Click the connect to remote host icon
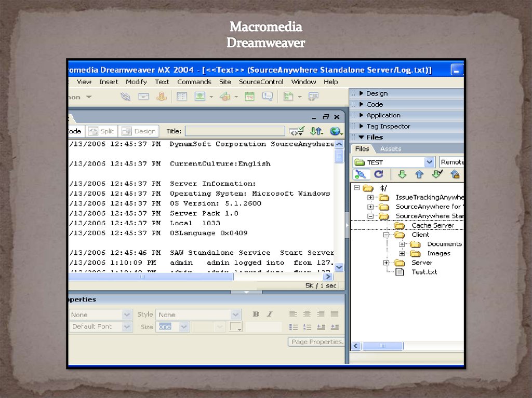This screenshot has height=398, width=532. pos(361,174)
